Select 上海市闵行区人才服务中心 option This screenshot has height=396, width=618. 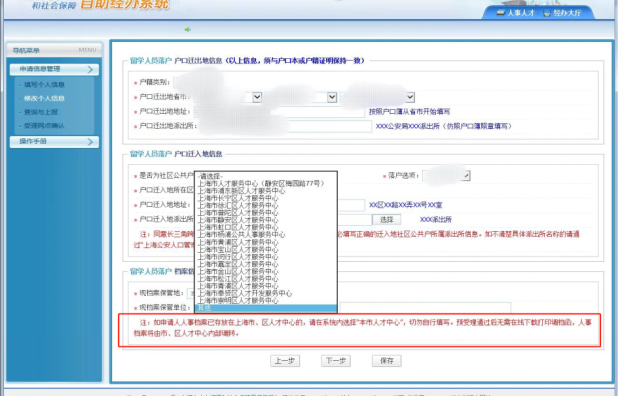click(x=266, y=257)
